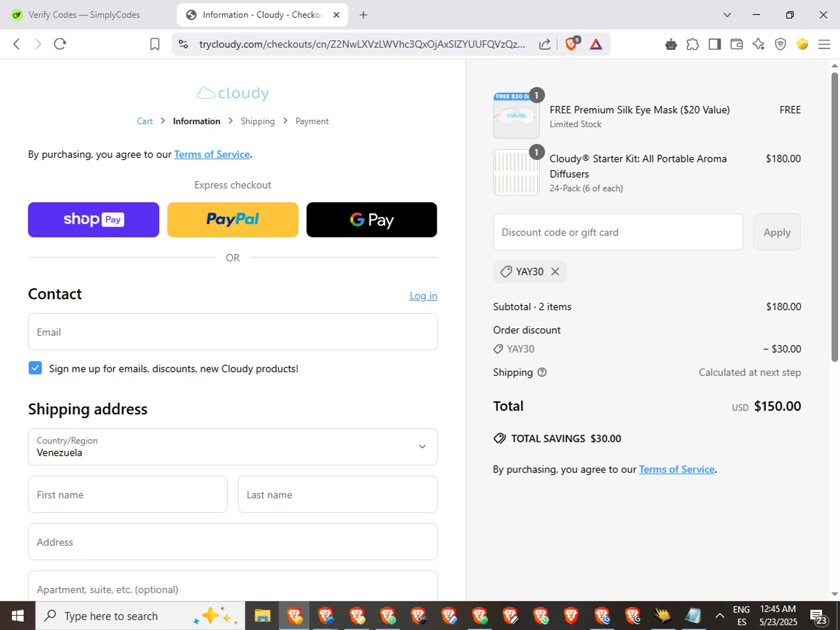
Task: Click the taskbar clock showing 12:45 AM
Action: [x=778, y=616]
